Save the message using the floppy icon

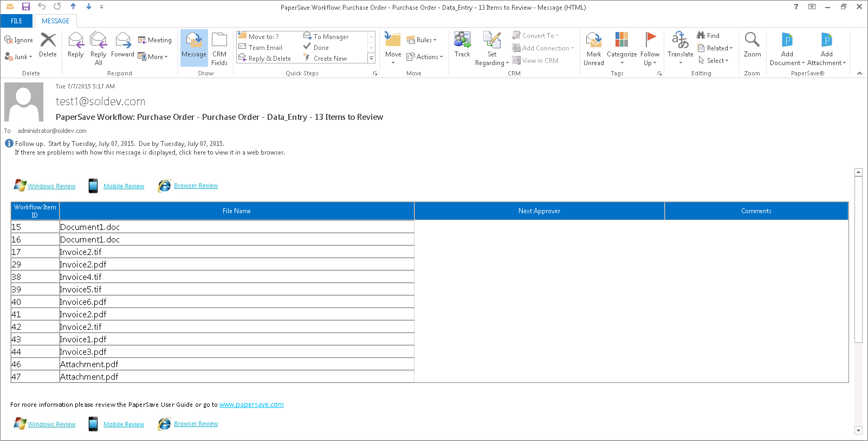25,7
